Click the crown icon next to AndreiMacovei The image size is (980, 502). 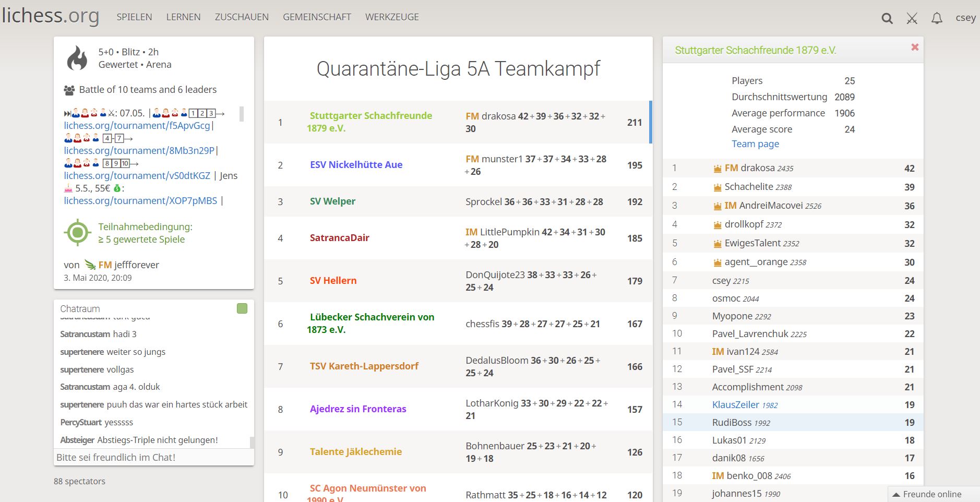click(718, 206)
